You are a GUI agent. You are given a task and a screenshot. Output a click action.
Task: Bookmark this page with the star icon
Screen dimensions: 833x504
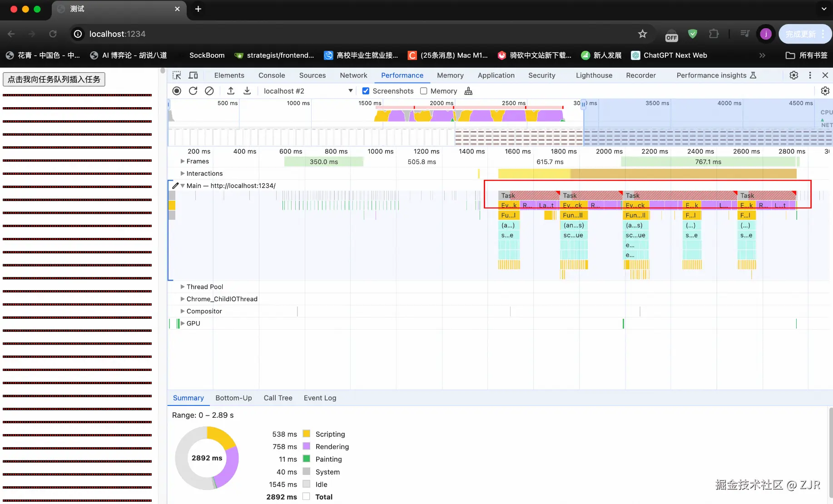pos(642,34)
